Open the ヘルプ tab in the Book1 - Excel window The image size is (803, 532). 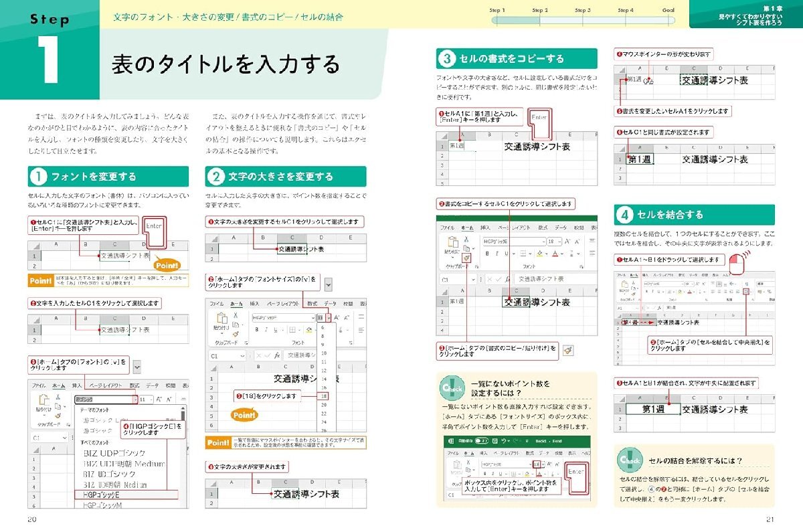586,453
